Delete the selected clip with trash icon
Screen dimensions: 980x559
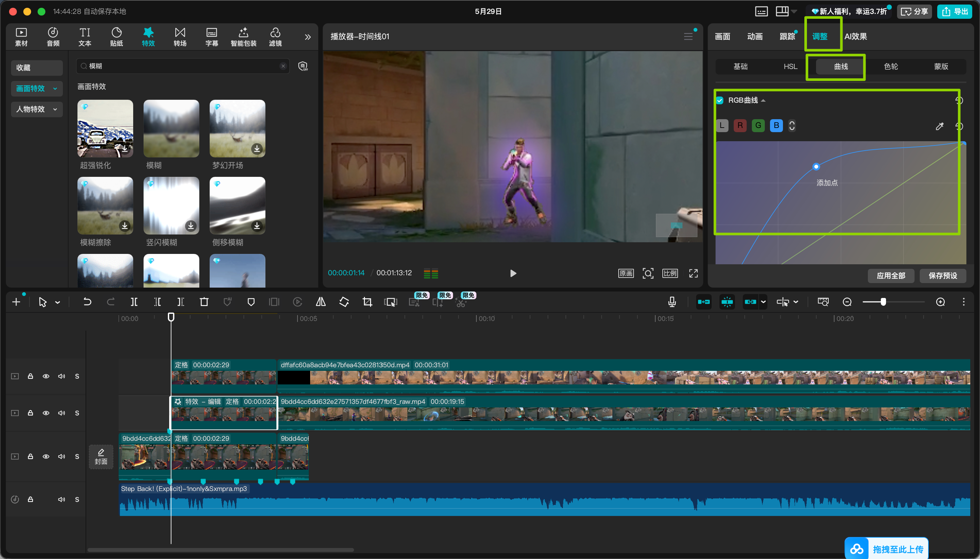204,302
